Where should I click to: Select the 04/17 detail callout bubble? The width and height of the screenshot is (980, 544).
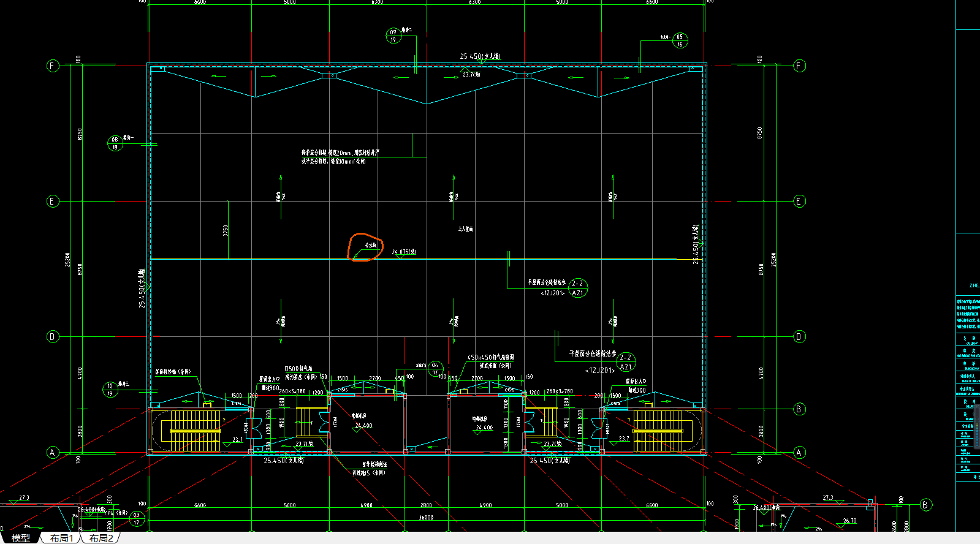coord(435,369)
